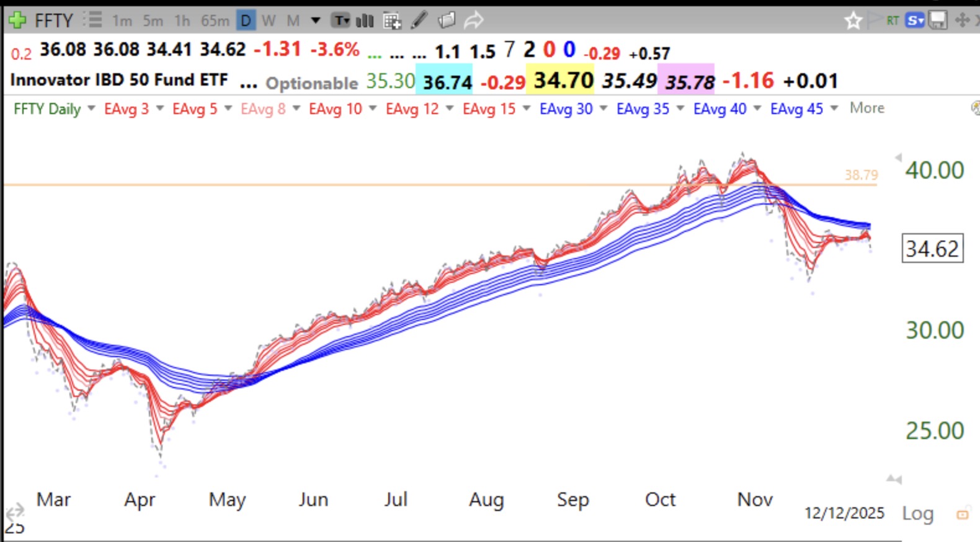Click the red -1.31 net change
980x542 pixels.
coord(277,49)
